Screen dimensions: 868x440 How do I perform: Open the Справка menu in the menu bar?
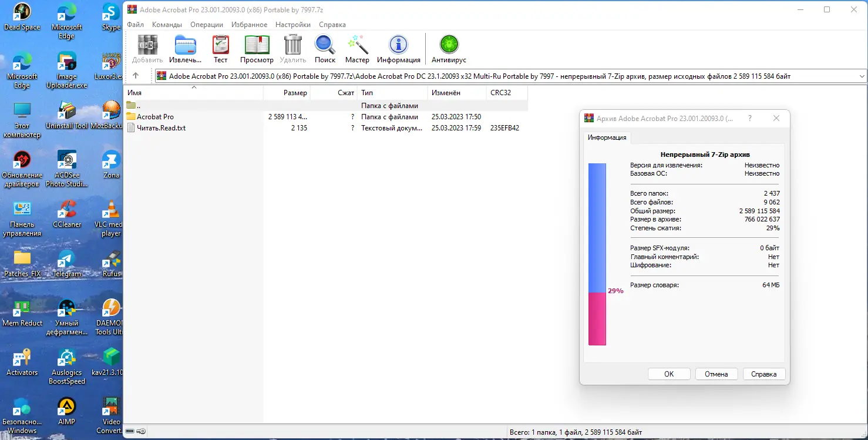(x=332, y=25)
